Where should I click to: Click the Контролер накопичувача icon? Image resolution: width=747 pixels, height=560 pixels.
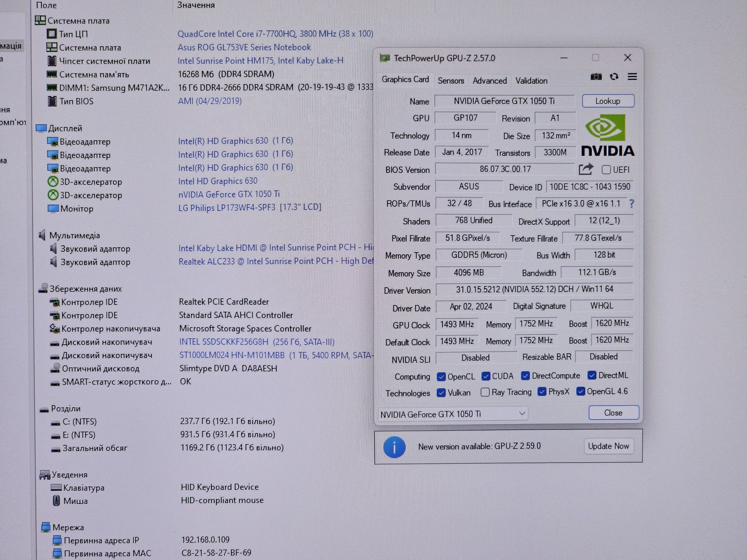[x=55, y=329]
